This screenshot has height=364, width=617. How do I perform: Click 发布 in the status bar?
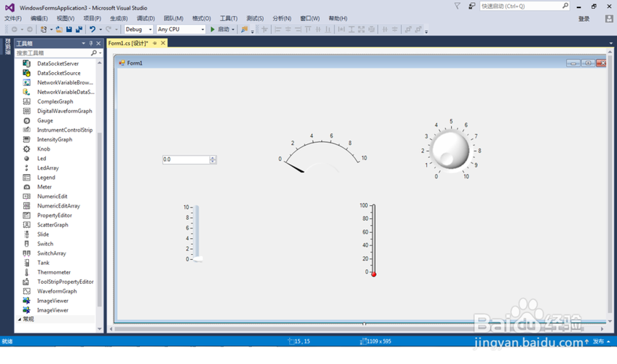pyautogui.click(x=599, y=341)
